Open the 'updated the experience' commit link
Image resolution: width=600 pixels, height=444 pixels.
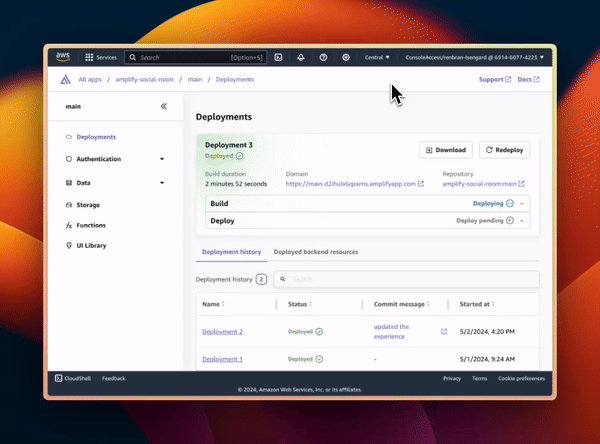391,331
